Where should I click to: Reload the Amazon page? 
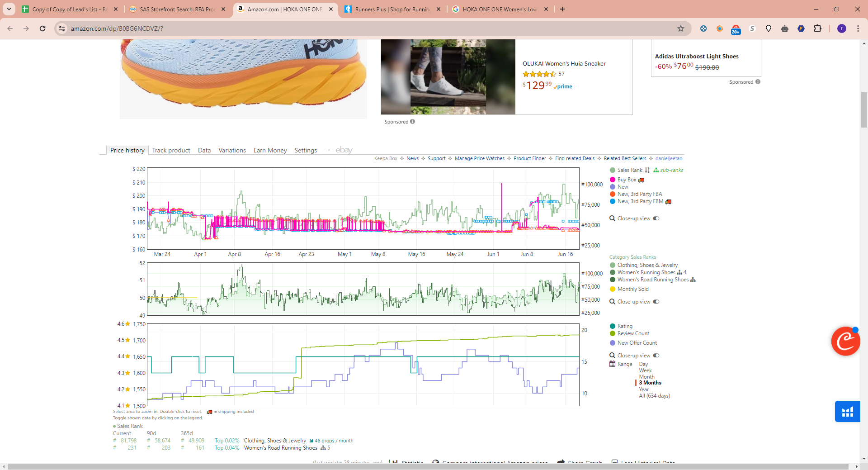[x=42, y=28]
